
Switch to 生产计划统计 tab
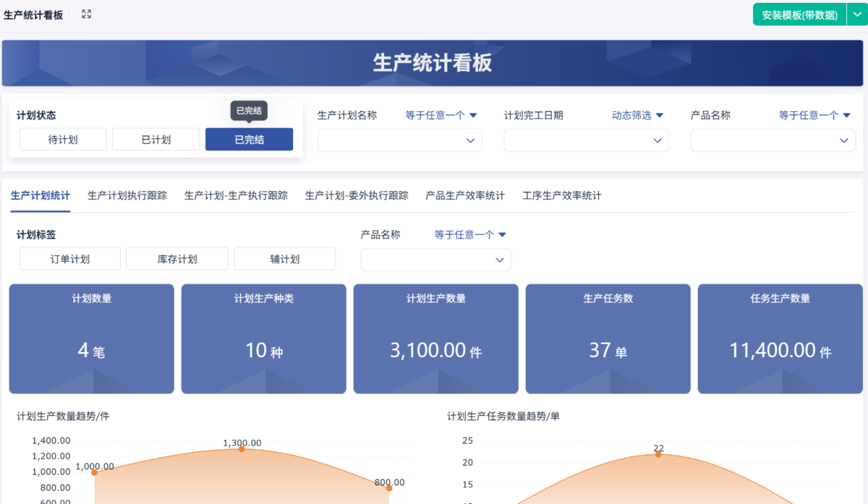coord(41,195)
